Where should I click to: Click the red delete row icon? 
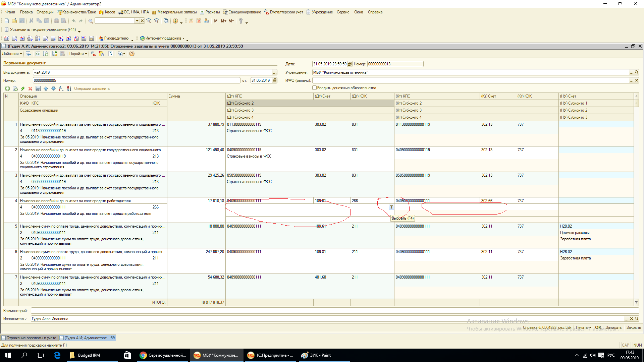click(x=30, y=88)
